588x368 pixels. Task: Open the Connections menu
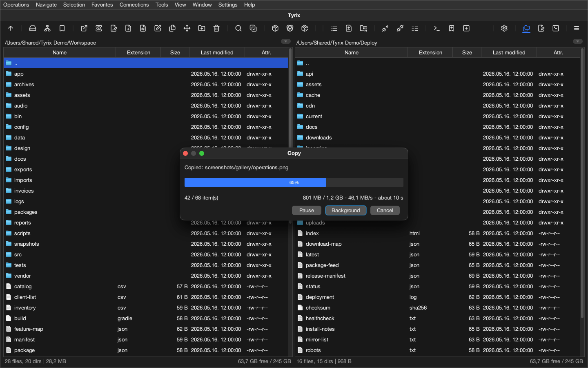pos(134,5)
